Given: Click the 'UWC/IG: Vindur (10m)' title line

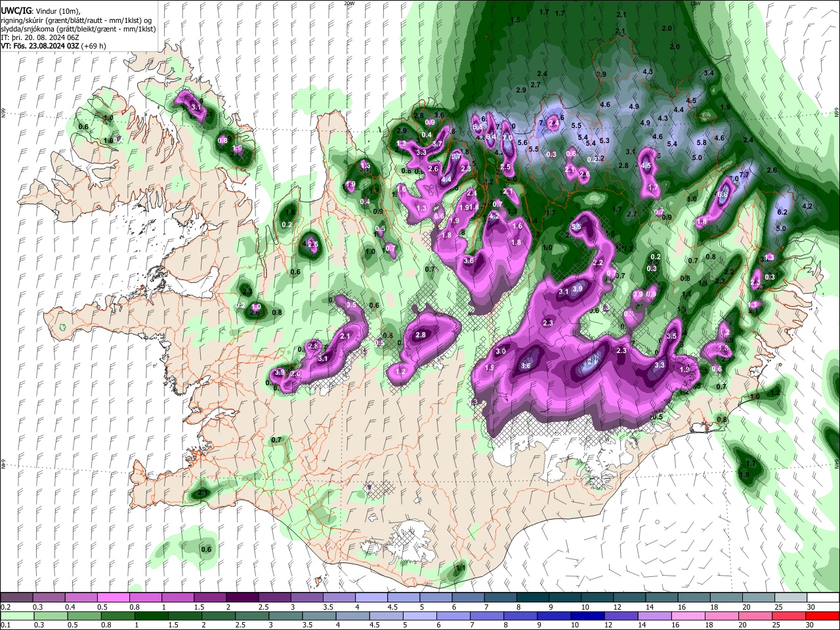Looking at the screenshot, I should (41, 11).
